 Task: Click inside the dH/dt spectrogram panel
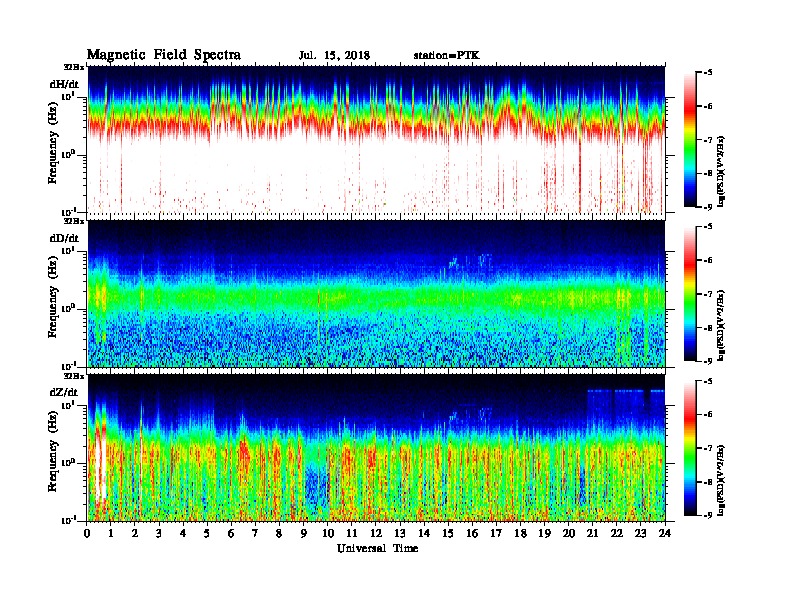click(376, 140)
